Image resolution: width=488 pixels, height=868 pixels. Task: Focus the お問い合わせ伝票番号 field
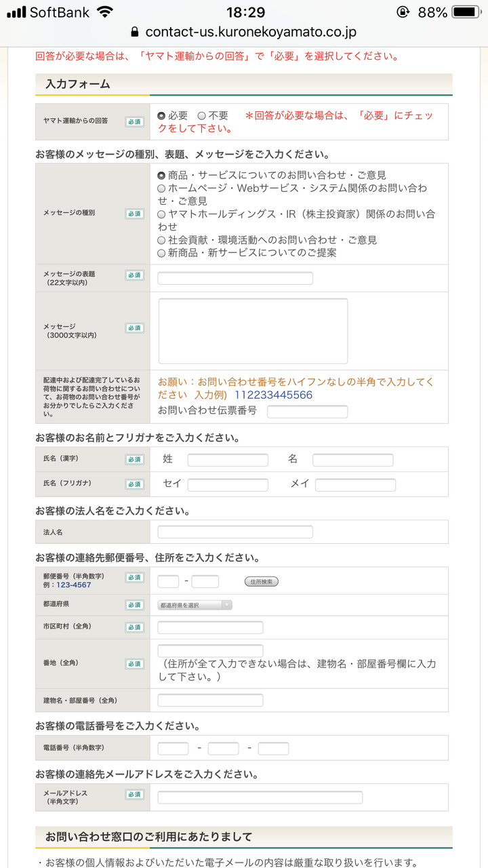pyautogui.click(x=308, y=412)
